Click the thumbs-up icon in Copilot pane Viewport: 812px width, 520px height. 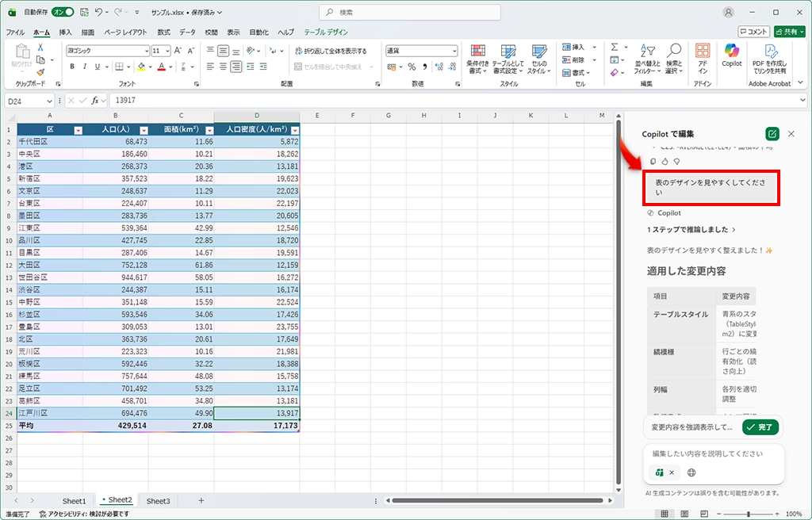pos(665,162)
